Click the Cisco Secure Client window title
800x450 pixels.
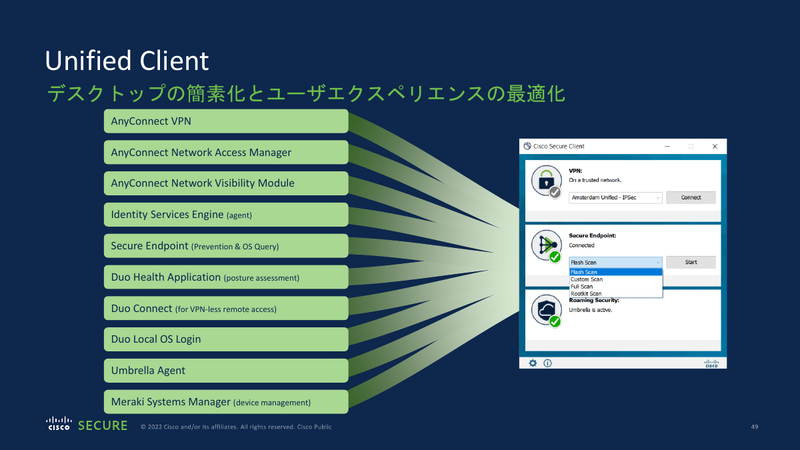(x=559, y=146)
